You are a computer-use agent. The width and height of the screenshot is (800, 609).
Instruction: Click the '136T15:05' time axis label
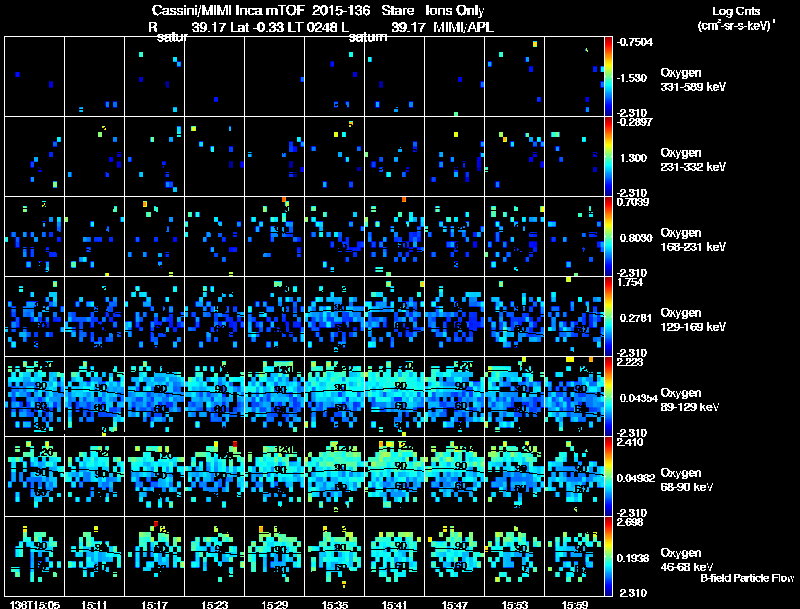pos(35,604)
